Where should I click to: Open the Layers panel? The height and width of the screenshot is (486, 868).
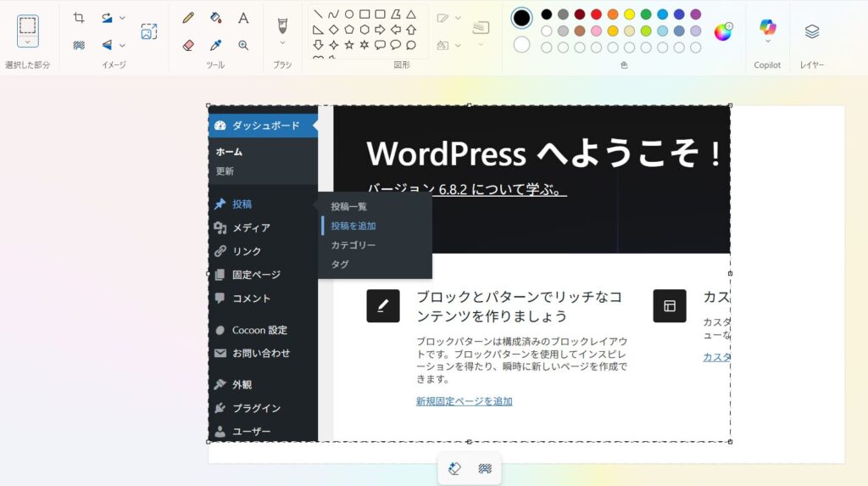811,31
